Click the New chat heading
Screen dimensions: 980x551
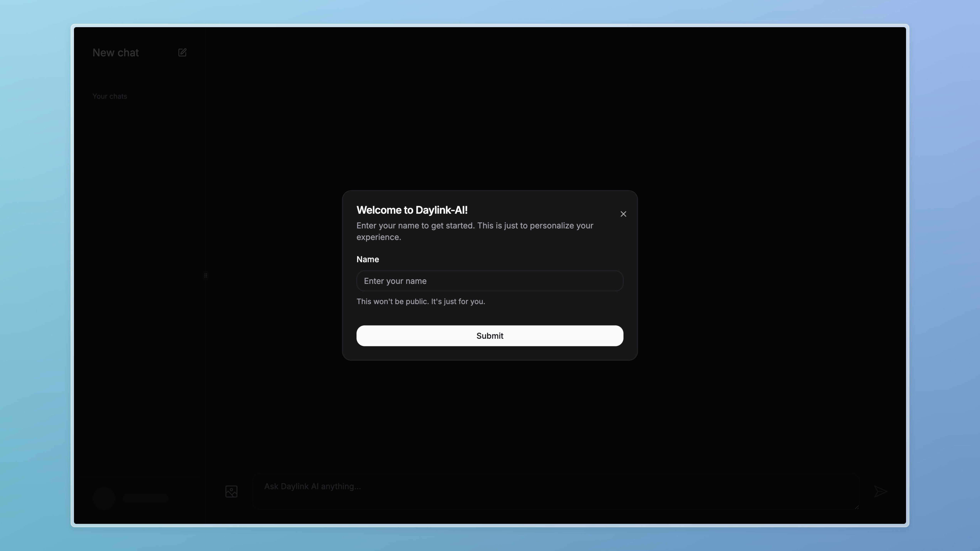[116, 53]
